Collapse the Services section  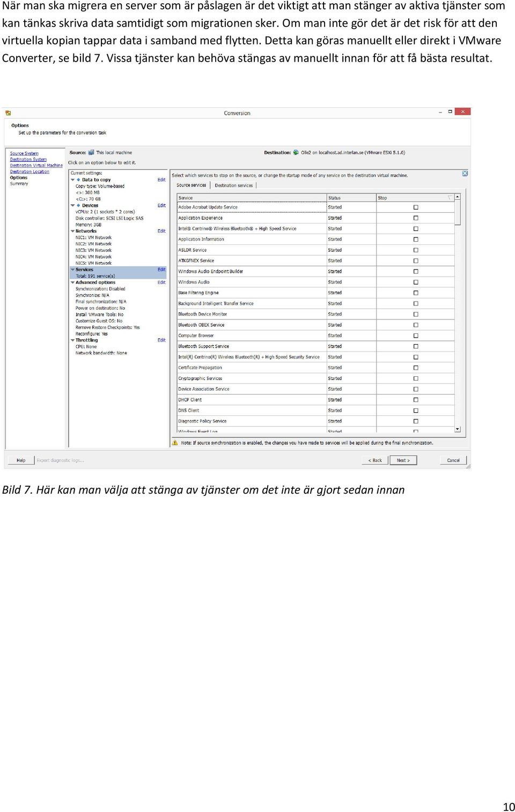tap(73, 270)
